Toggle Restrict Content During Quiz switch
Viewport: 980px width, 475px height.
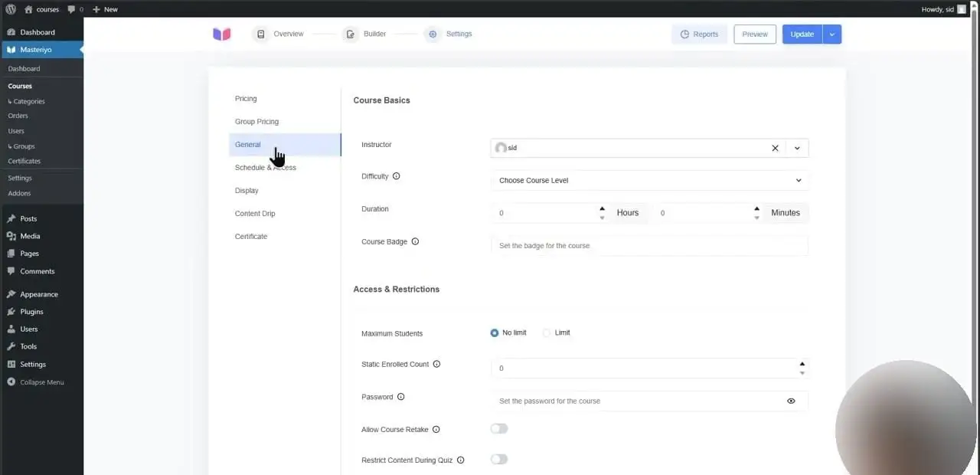pyautogui.click(x=499, y=460)
